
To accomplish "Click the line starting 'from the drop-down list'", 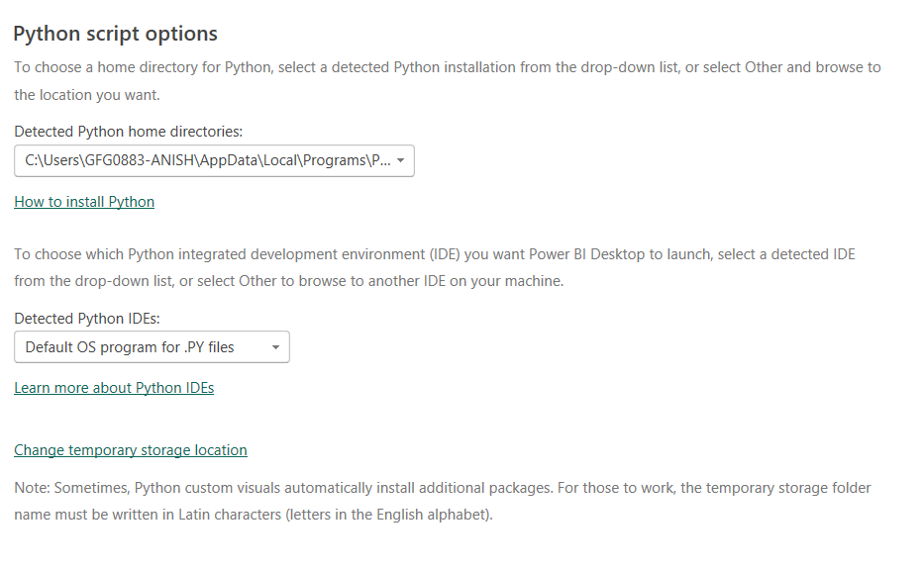I will [288, 280].
